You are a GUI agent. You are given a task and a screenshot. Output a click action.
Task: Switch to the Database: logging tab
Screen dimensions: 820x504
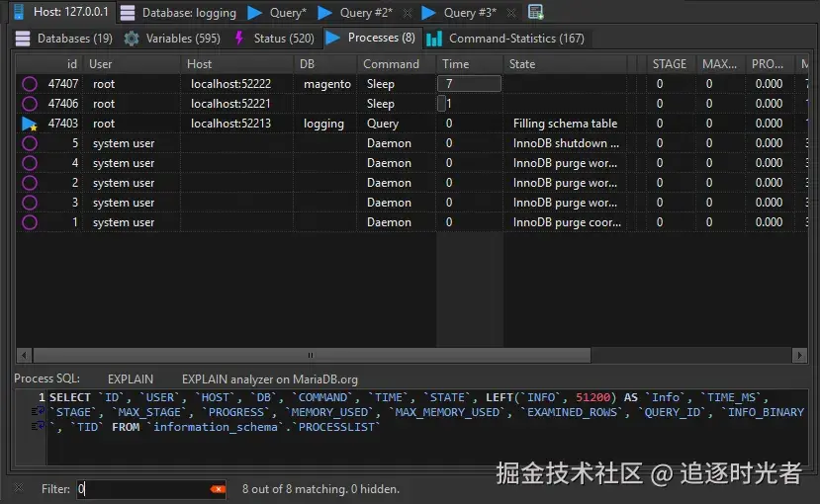click(178, 13)
